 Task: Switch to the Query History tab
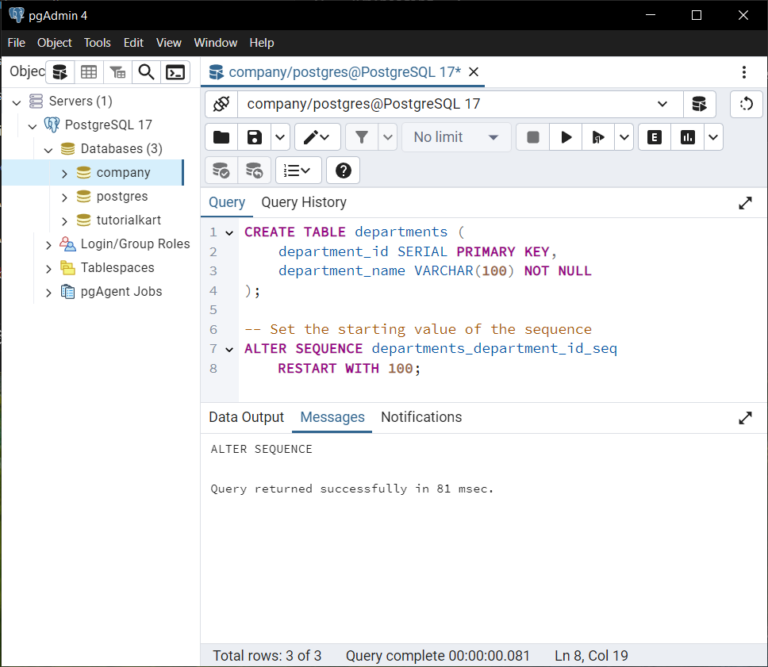click(303, 202)
